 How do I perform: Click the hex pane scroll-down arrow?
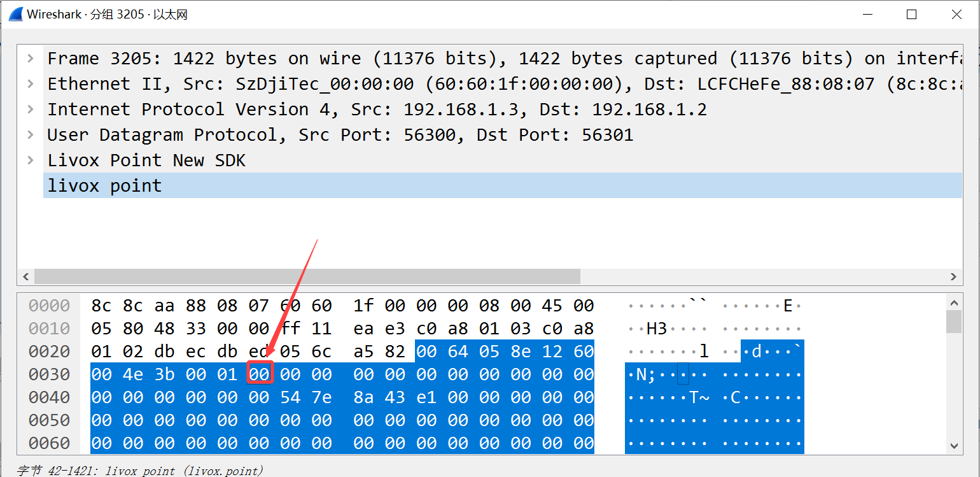pos(953,446)
